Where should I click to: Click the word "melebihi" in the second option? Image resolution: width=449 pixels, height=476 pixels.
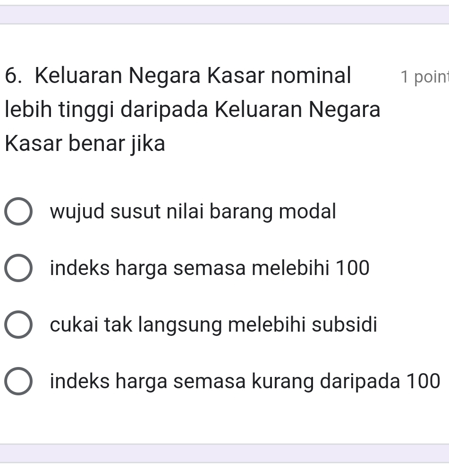tap(290, 268)
